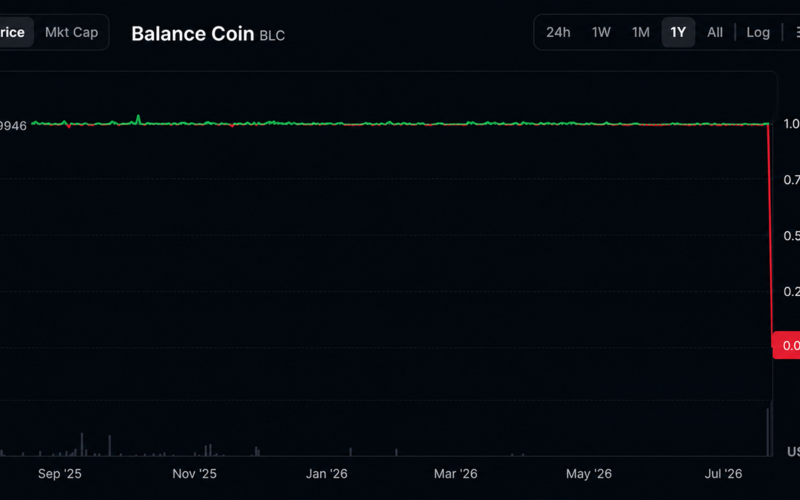Image resolution: width=800 pixels, height=500 pixels.
Task: Select the 24h time range
Action: [x=558, y=32]
